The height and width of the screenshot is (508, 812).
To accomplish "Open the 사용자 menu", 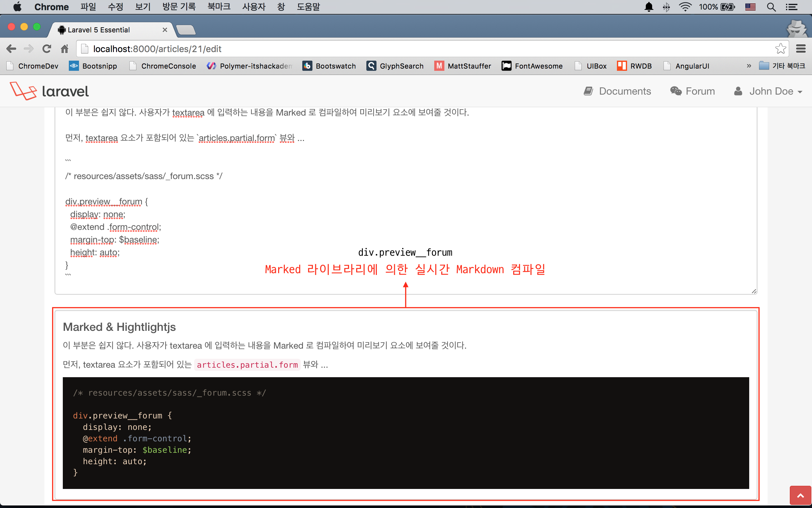I will point(254,7).
